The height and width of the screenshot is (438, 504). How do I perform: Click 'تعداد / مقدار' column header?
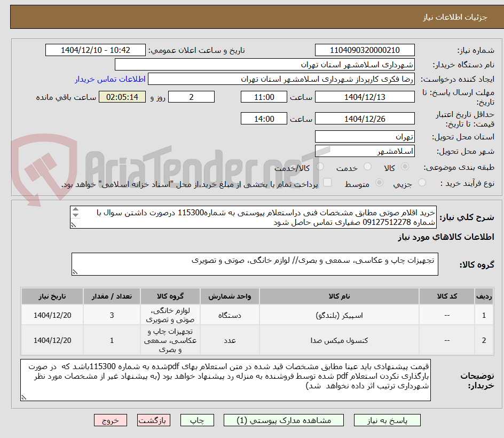112,296
